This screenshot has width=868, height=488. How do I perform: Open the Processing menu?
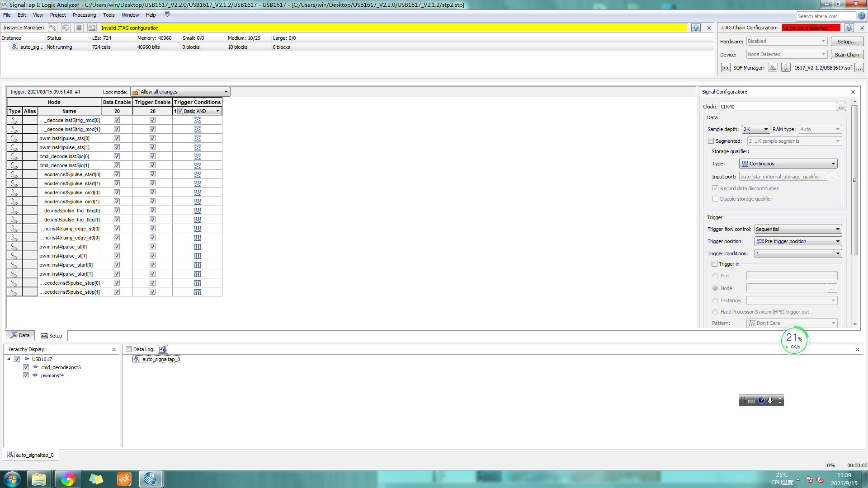click(x=84, y=15)
